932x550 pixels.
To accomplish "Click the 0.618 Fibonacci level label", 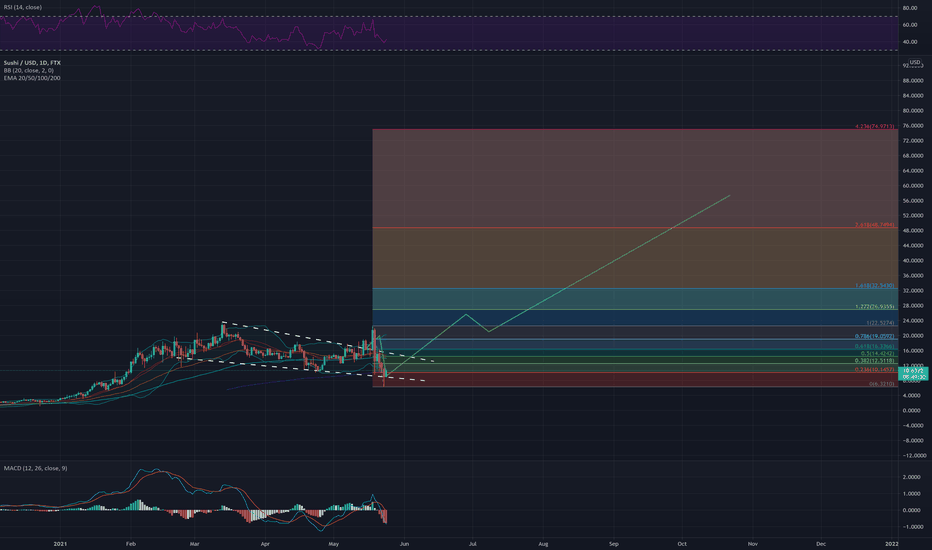I will tap(874, 346).
